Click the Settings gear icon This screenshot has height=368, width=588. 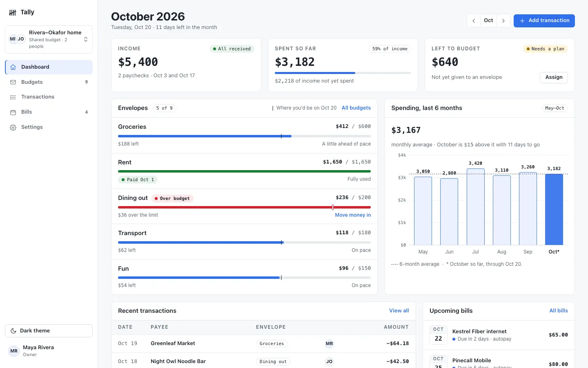point(13,127)
